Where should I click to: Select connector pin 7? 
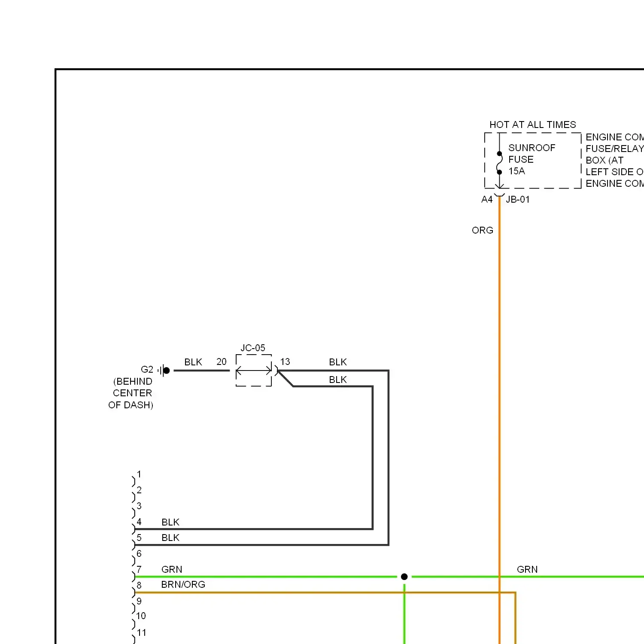139,570
